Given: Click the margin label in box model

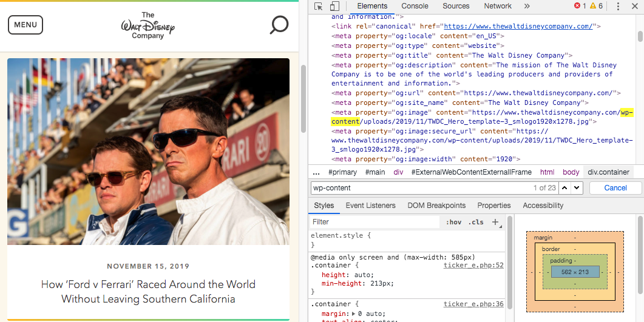Looking at the screenshot, I should click(x=543, y=238).
